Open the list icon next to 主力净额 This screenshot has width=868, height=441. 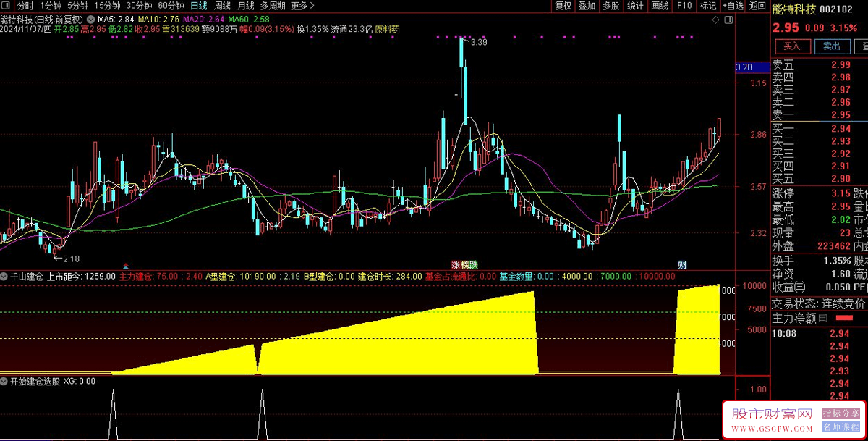tap(822, 318)
